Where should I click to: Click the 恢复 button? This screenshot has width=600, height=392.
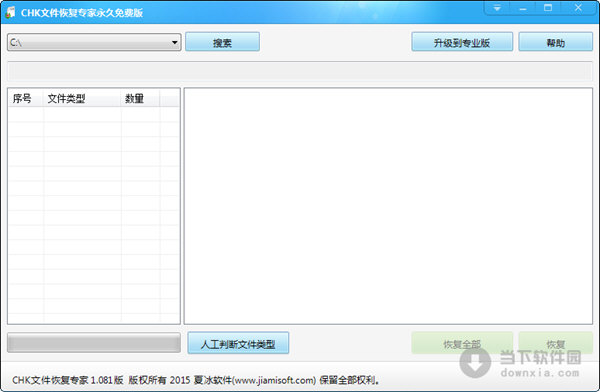coord(556,343)
